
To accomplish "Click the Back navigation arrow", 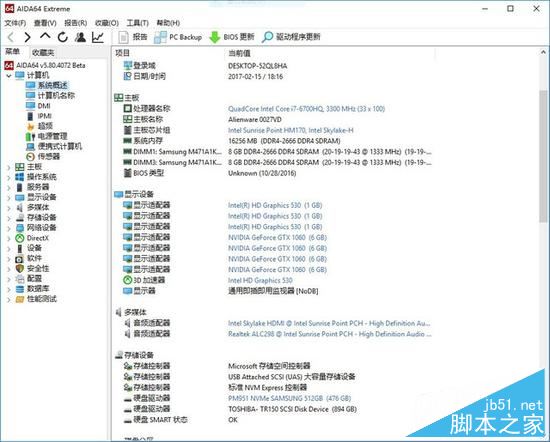I will click(11, 37).
